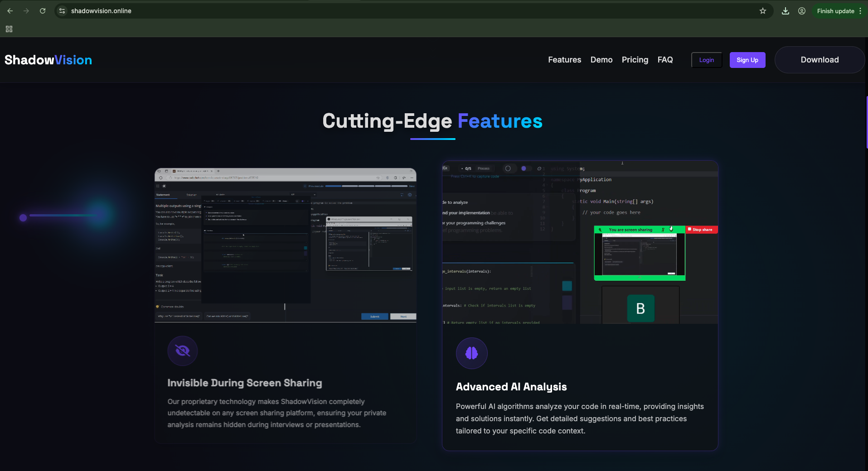This screenshot has height=471, width=868.
Task: Open the Demo nav link
Action: [x=601, y=60]
